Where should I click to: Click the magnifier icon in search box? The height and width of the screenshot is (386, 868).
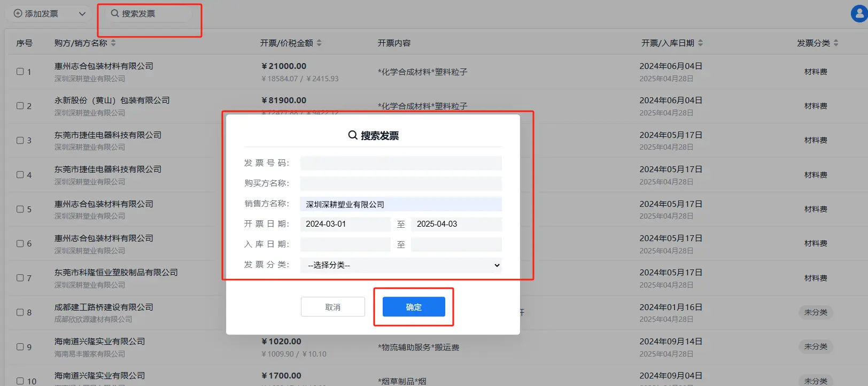coord(114,13)
